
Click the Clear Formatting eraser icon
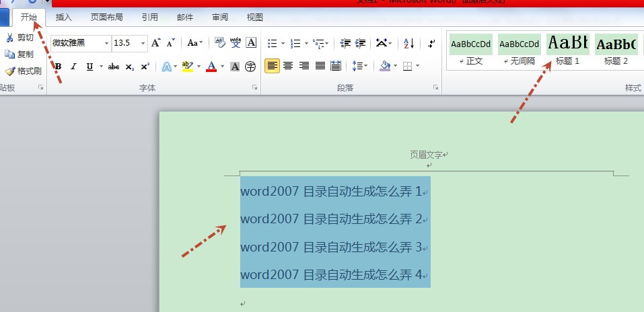(x=219, y=43)
